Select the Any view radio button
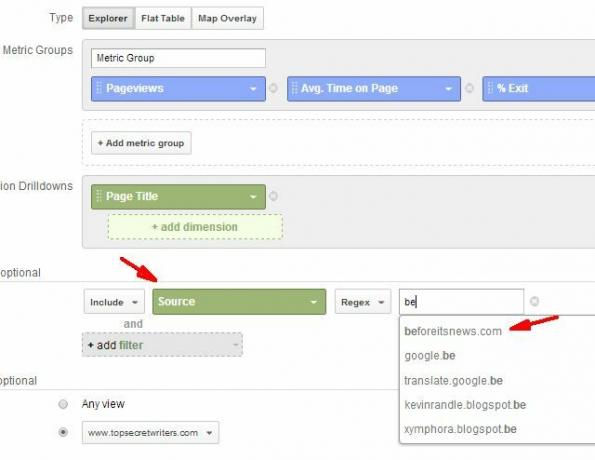Image resolution: width=595 pixels, height=460 pixels. coord(63,404)
